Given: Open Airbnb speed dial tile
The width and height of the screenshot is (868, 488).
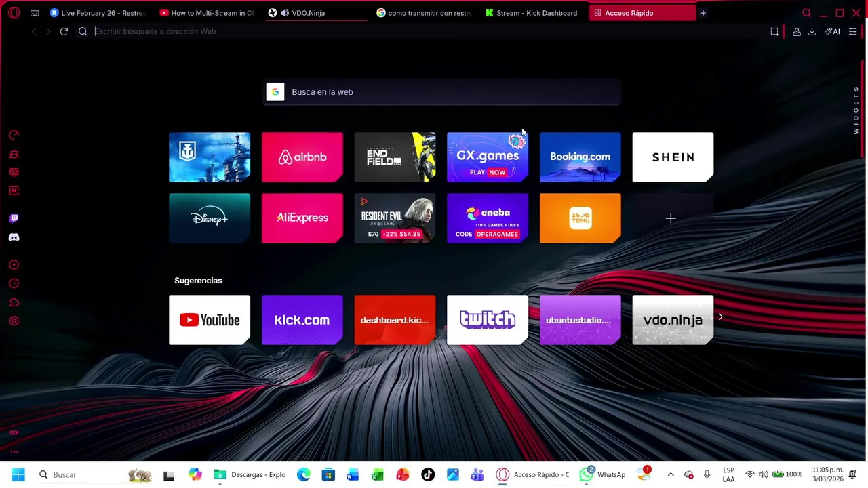Looking at the screenshot, I should tap(302, 157).
